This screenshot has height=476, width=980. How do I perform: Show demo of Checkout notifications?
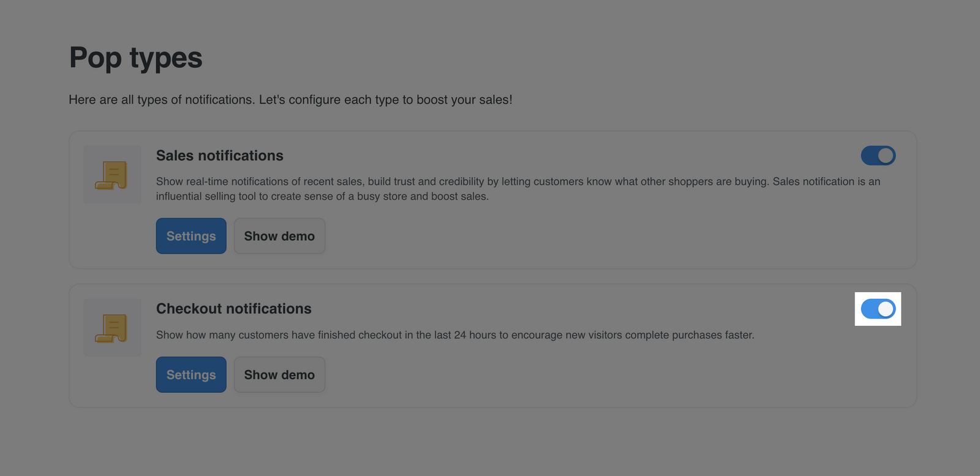(x=279, y=374)
